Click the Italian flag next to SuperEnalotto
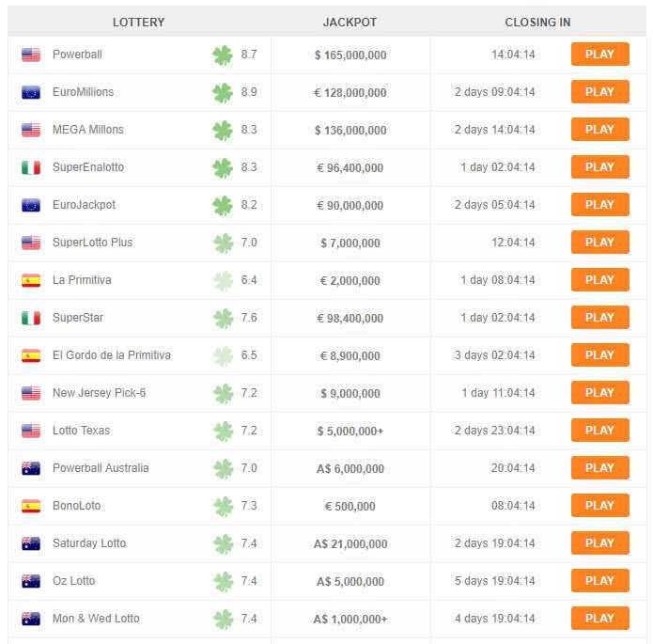Viewport: 653px width, 644px height. [x=31, y=167]
